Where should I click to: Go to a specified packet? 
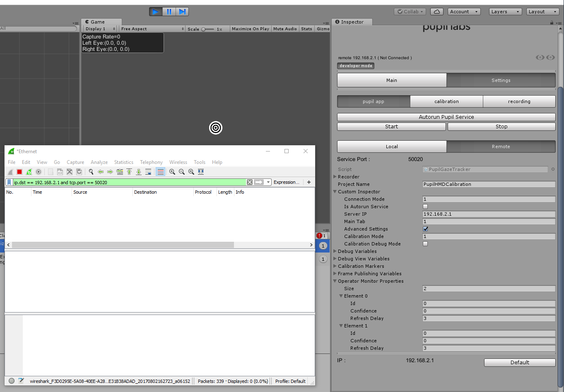pos(120,172)
